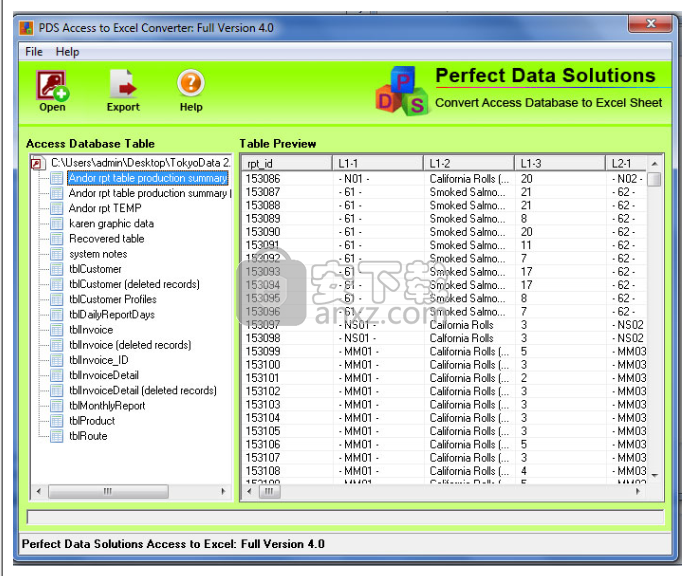Click the export progress bar
689x576 pixels.
[x=345, y=517]
